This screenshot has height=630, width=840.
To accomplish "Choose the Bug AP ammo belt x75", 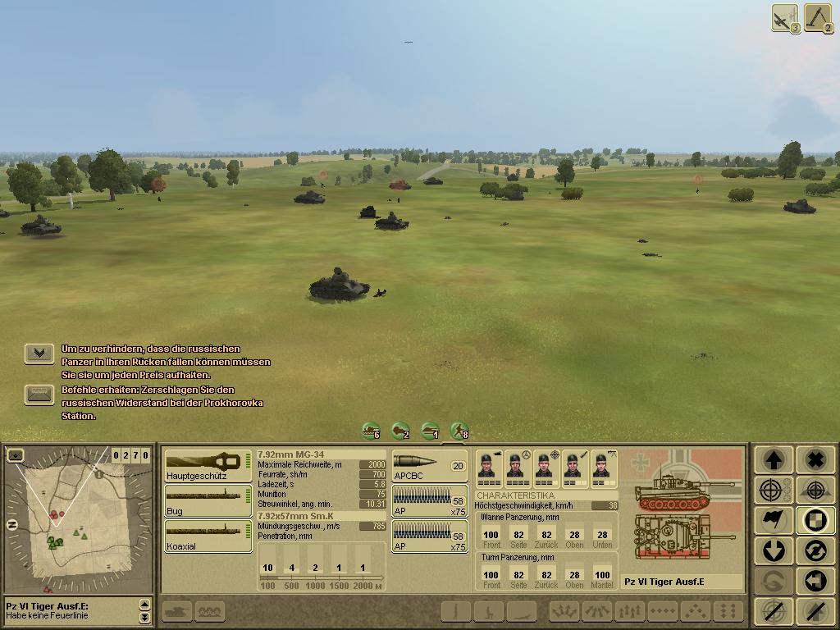I will coord(430,501).
